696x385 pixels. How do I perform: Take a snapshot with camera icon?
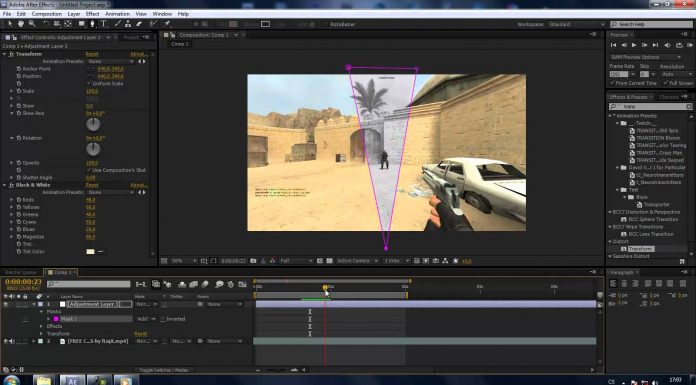pyautogui.click(x=253, y=261)
